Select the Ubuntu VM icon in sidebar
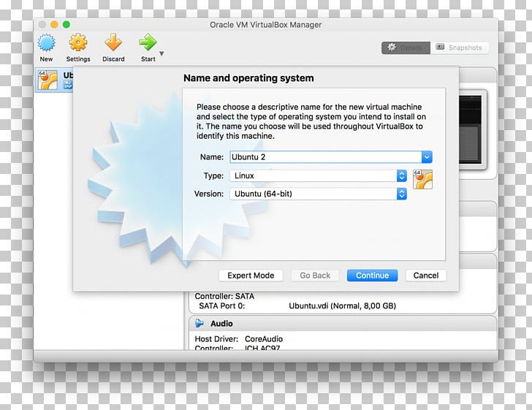The height and width of the screenshot is (410, 532). 47,80
